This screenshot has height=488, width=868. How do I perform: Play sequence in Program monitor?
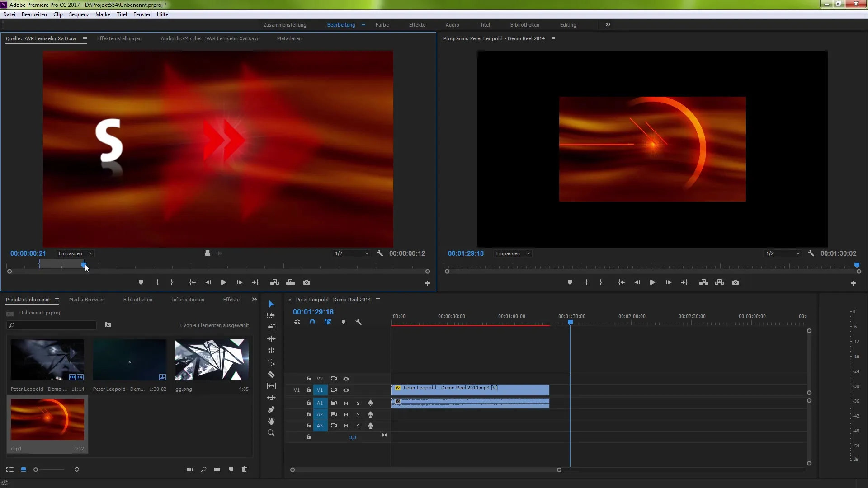[x=652, y=282]
